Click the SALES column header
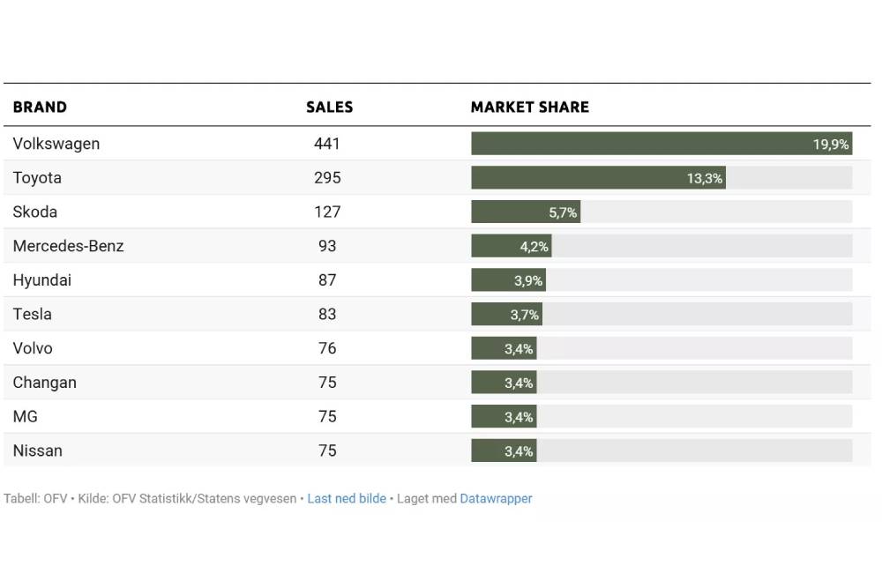Image resolution: width=882 pixels, height=588 pixels. (329, 108)
